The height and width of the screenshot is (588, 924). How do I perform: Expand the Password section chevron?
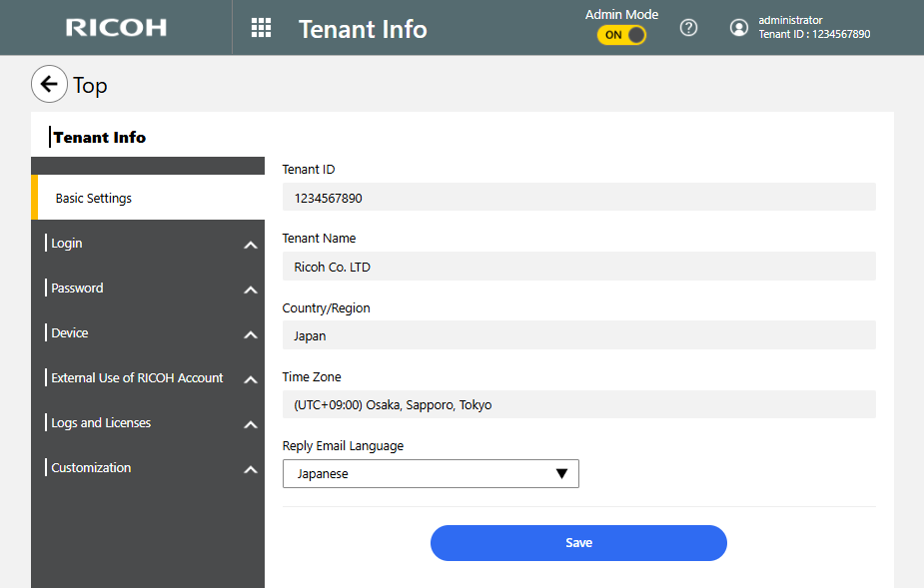250,290
